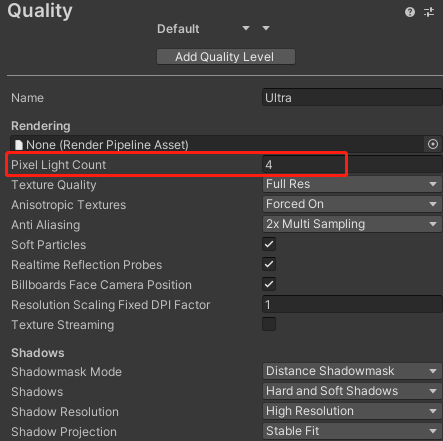Open the Texture Quality dropdown
443x441 pixels.
click(x=352, y=184)
